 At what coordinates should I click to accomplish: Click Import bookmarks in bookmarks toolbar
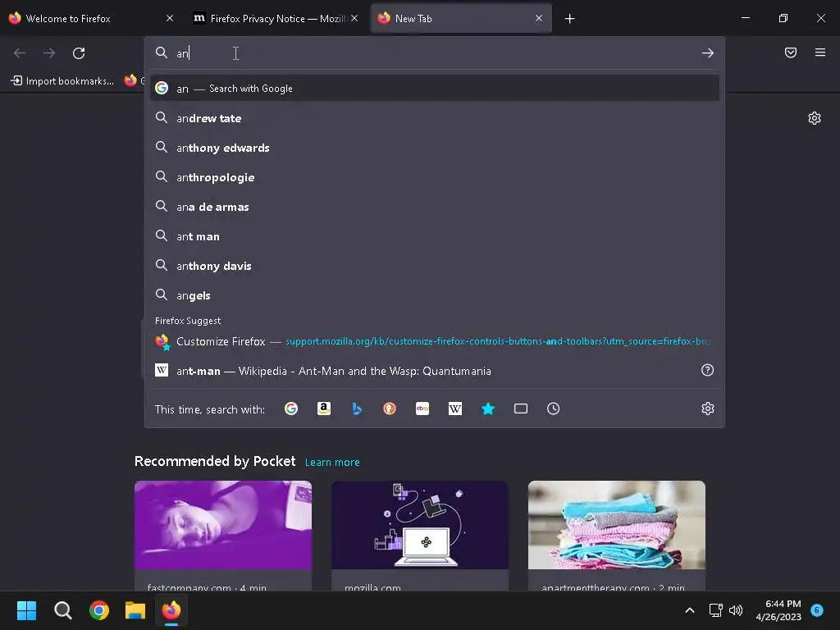[62, 81]
